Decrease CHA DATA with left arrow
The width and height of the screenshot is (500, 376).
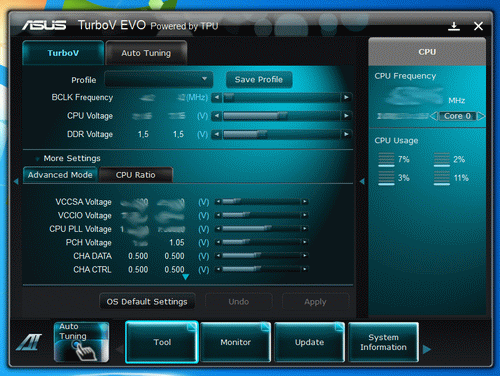[x=218, y=256]
